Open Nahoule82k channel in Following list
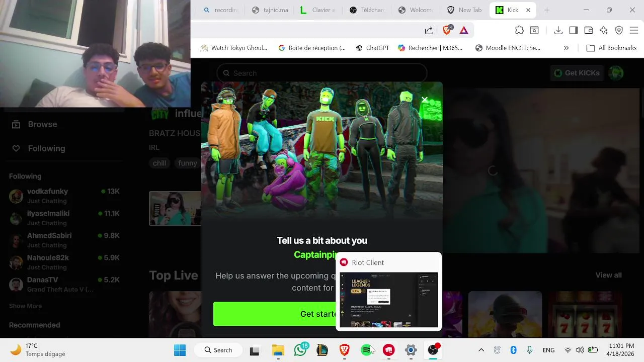 (x=64, y=262)
